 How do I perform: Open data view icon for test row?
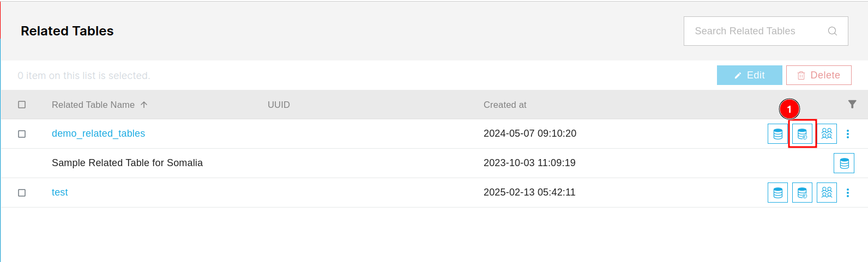[777, 192]
